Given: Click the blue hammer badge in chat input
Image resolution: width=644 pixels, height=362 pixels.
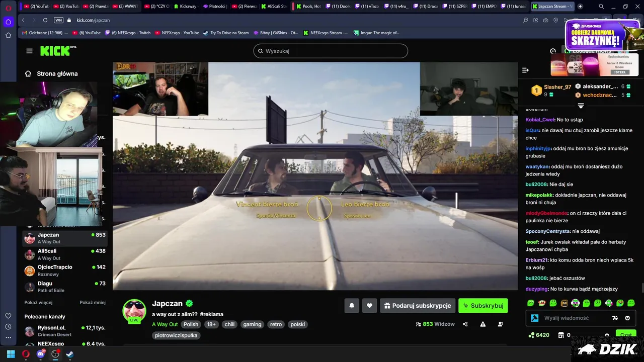Looking at the screenshot, I should [x=535, y=318].
